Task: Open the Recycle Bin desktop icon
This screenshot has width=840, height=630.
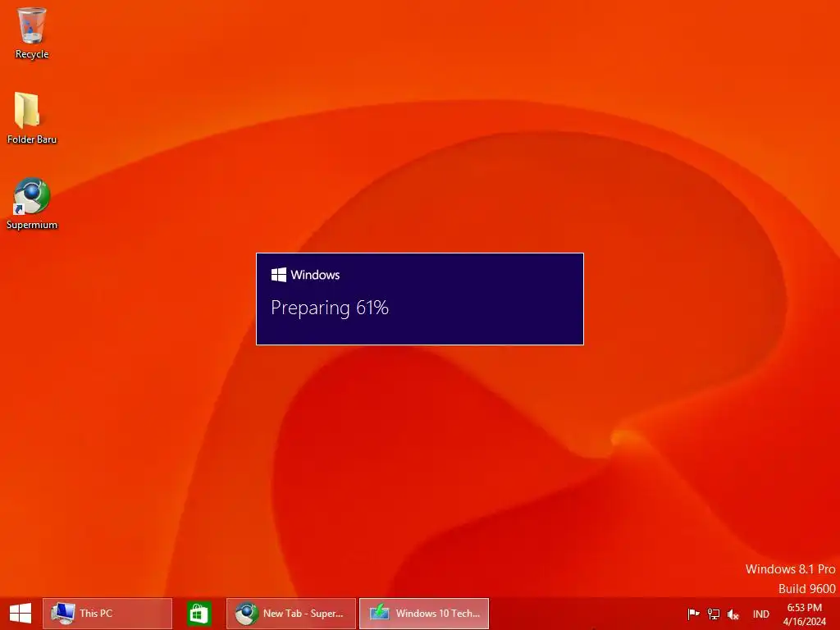Action: pos(32,32)
